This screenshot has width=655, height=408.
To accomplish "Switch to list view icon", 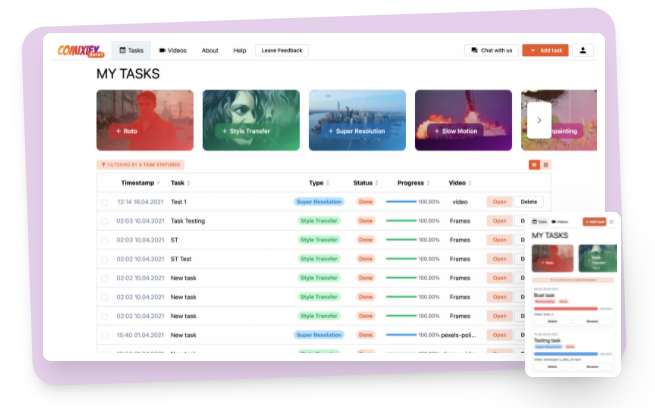I will 546,164.
